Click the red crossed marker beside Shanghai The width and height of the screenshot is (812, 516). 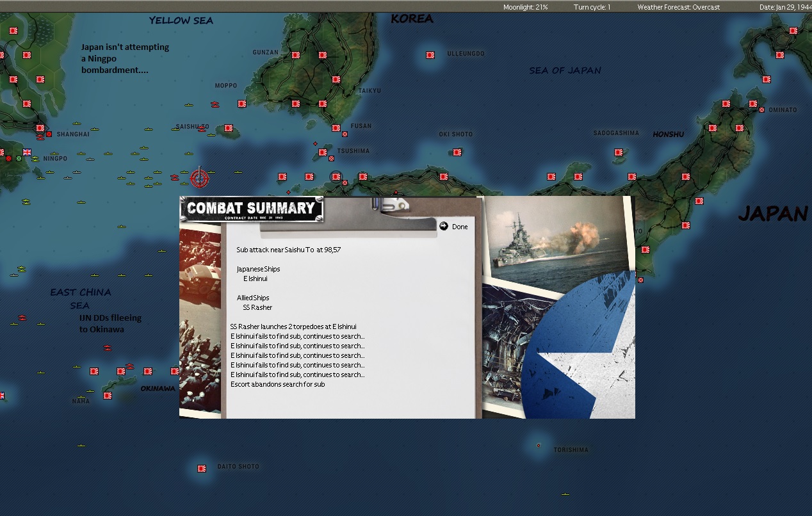click(49, 134)
